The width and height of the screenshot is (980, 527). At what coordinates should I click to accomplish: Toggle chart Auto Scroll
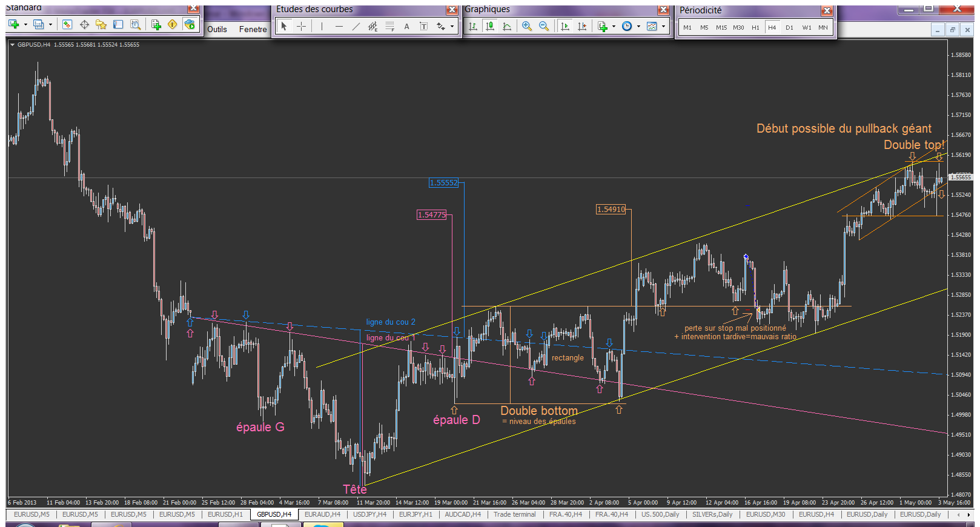click(565, 26)
